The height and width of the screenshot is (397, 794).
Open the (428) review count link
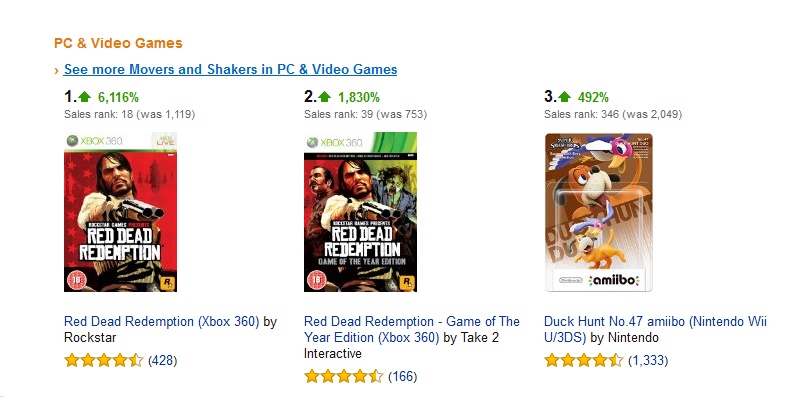(163, 361)
